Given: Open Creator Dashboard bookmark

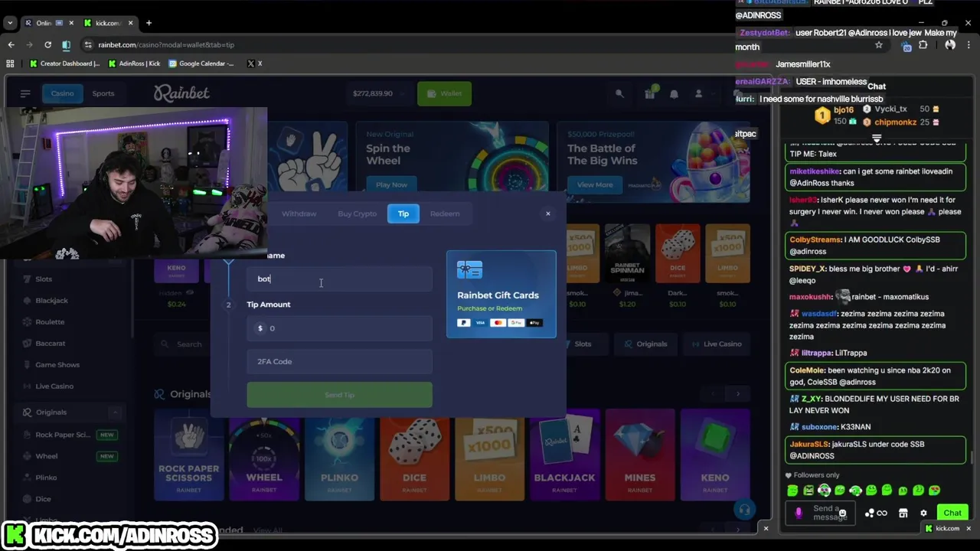Looking at the screenshot, I should coord(65,64).
